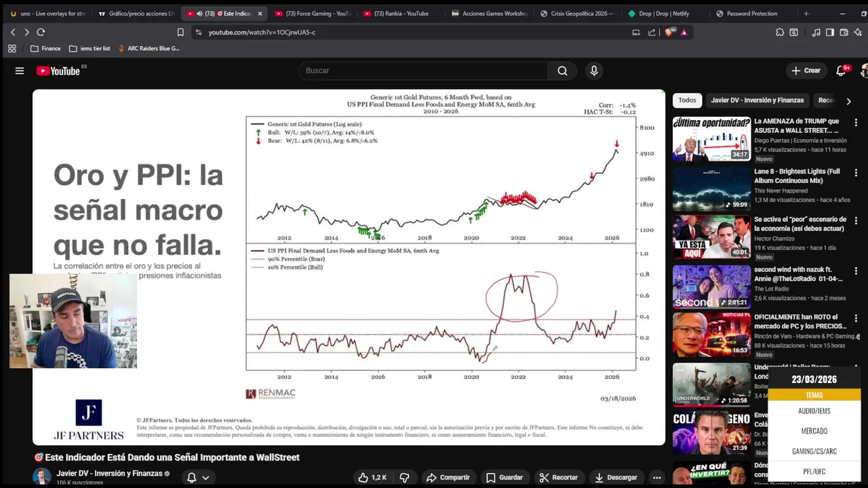Open the Se activa el peor escenario thumbnail
Image resolution: width=868 pixels, height=488 pixels.
click(x=712, y=237)
